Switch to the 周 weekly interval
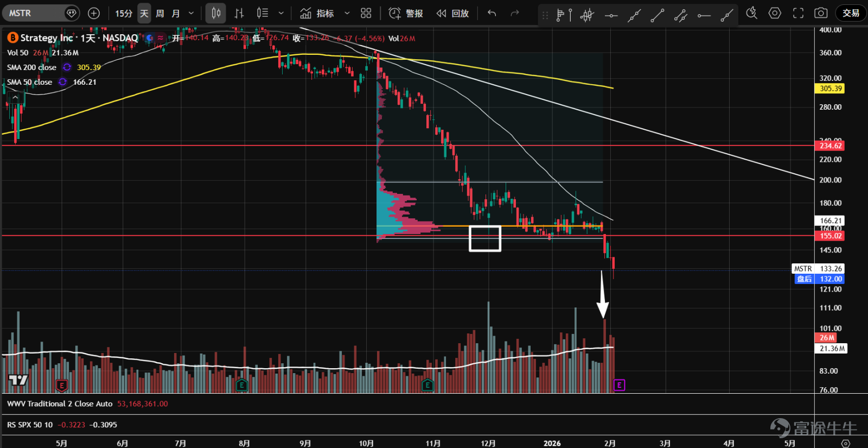Viewport: 868px width, 448px height. [160, 13]
